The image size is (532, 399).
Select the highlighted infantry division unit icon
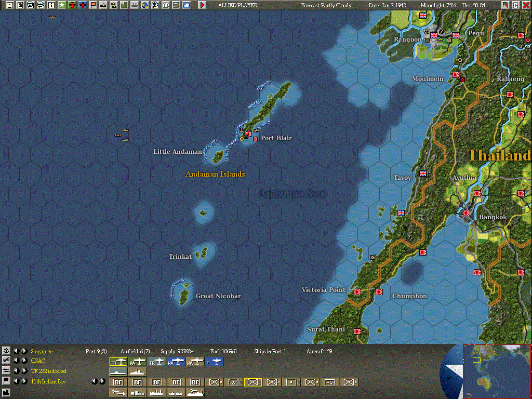[253, 382]
